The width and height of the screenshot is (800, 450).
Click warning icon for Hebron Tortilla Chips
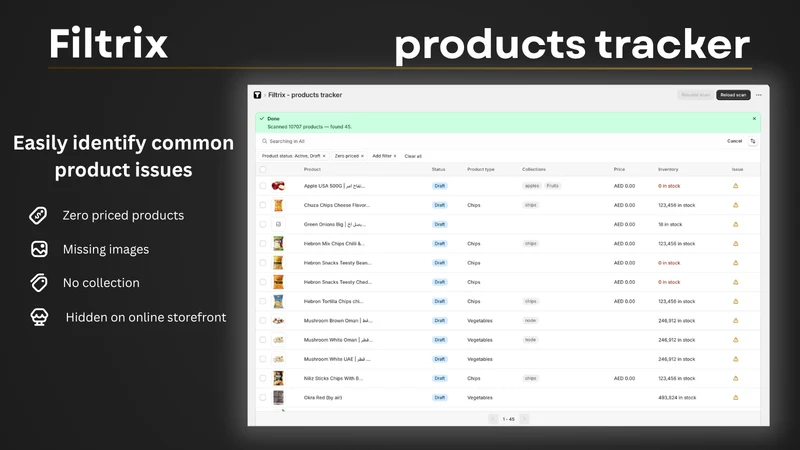pos(736,302)
